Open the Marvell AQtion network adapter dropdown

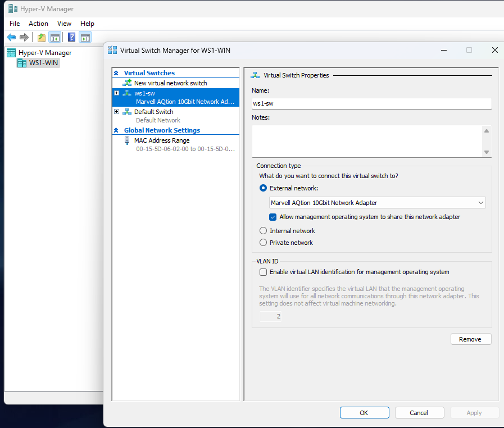[480, 203]
